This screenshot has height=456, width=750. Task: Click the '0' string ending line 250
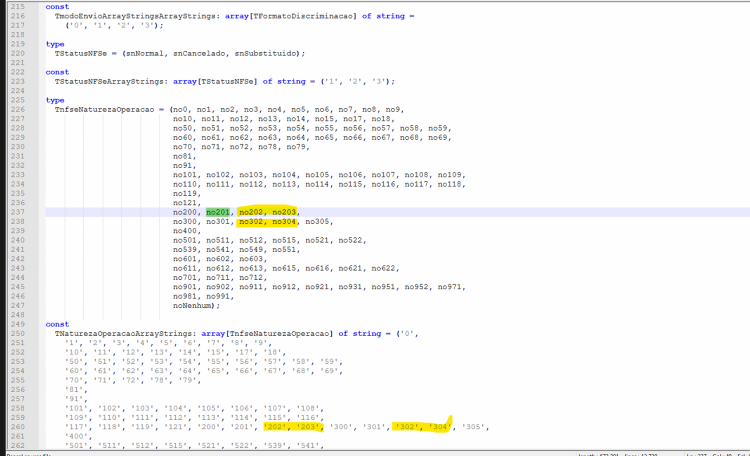click(408, 334)
